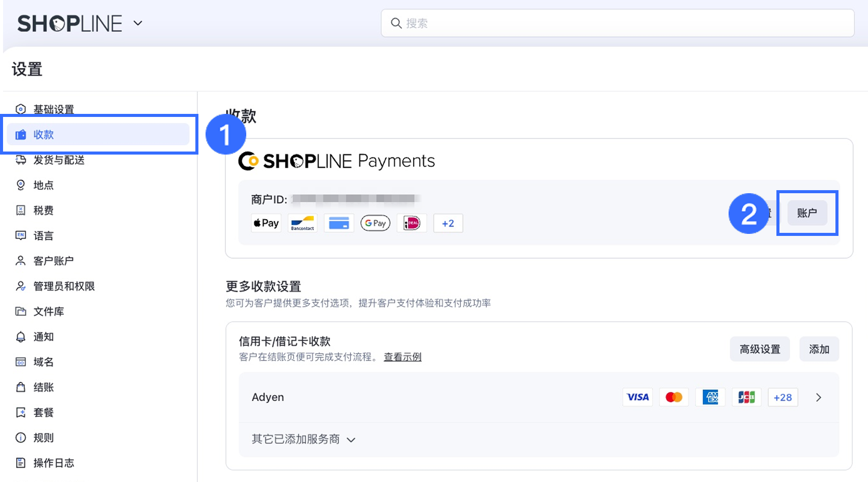Click the Mastercard icon
Screen dimensions: 868x482
pos(674,397)
